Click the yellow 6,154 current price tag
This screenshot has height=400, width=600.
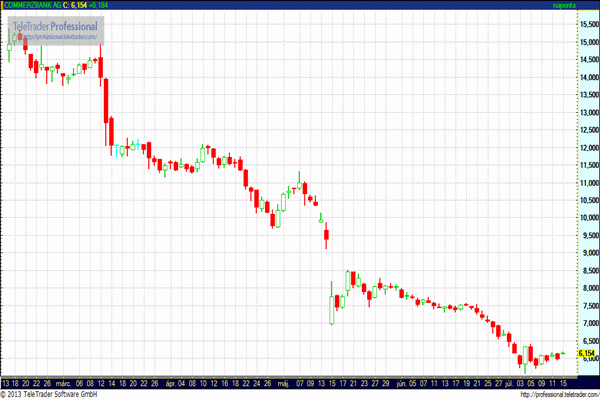587,353
